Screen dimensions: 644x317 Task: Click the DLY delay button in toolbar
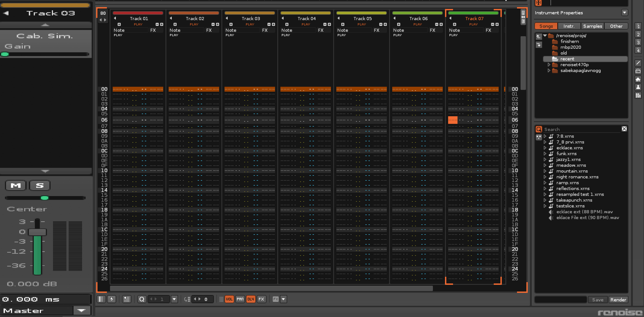(251, 299)
